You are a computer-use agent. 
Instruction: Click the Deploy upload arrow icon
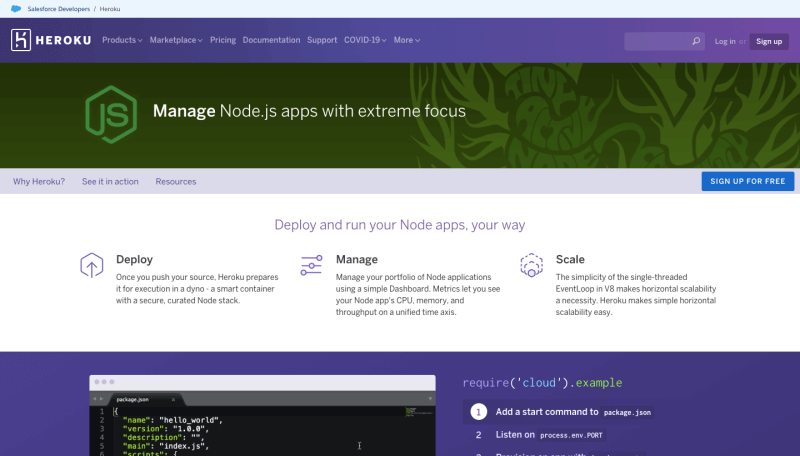(92, 265)
